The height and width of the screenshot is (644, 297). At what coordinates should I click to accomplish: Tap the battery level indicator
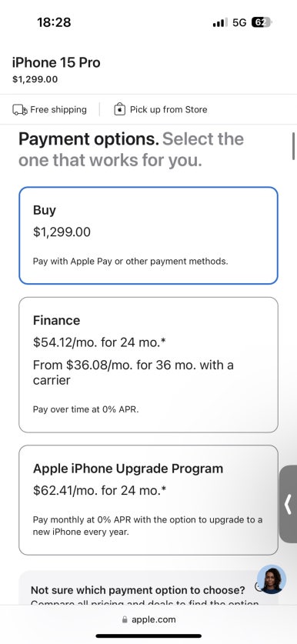point(262,22)
